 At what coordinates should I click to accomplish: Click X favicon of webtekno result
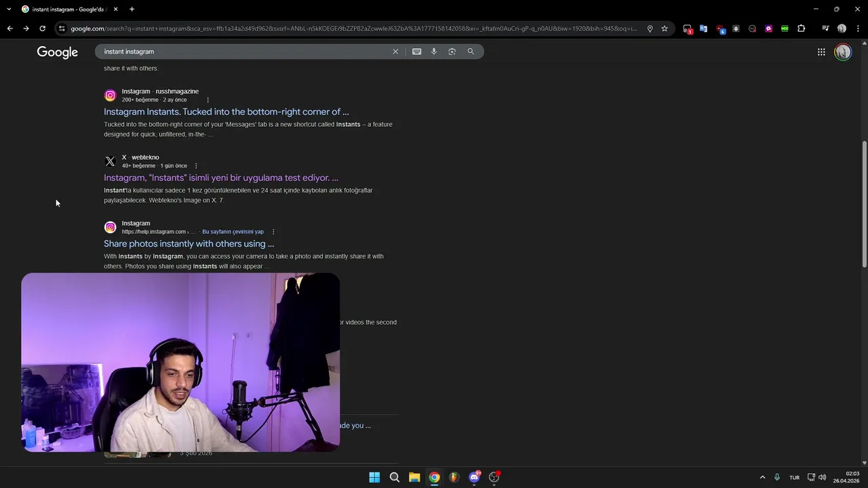(110, 161)
